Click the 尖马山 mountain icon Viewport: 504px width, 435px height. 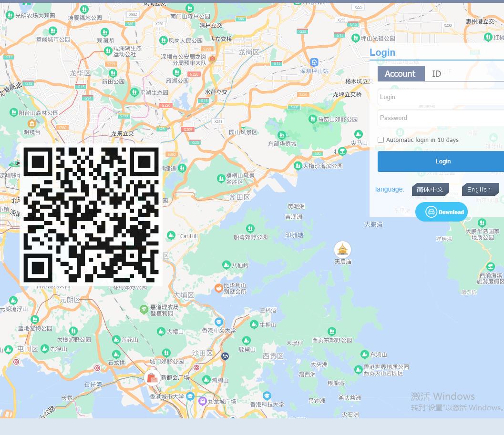(x=359, y=134)
